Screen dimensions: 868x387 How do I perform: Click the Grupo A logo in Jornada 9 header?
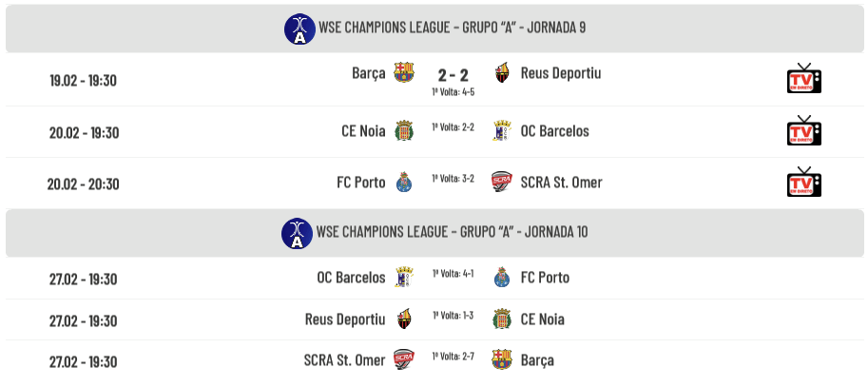[299, 29]
